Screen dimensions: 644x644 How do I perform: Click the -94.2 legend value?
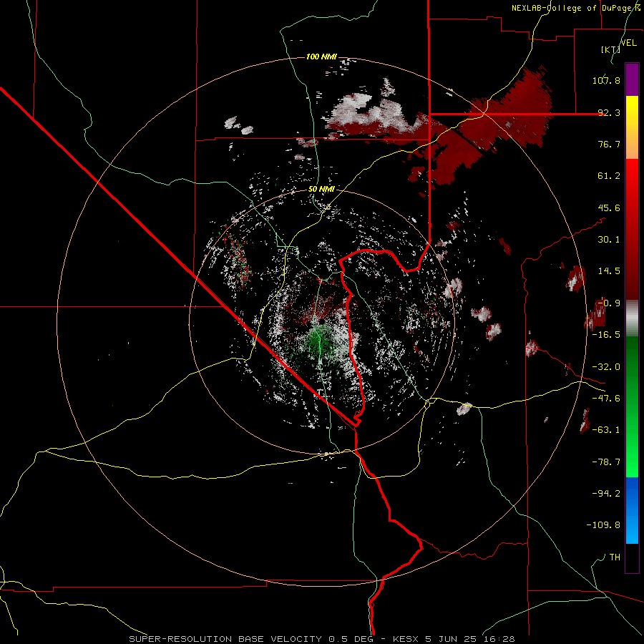606,494
